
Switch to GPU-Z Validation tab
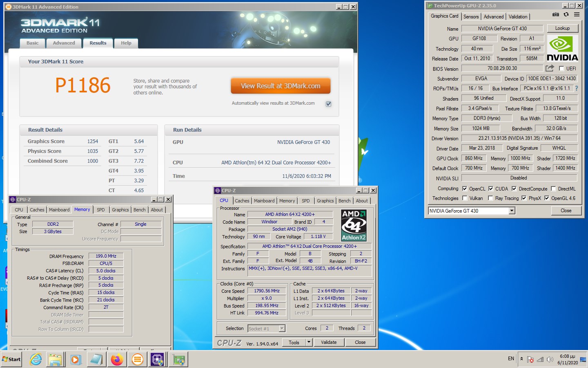pyautogui.click(x=518, y=17)
